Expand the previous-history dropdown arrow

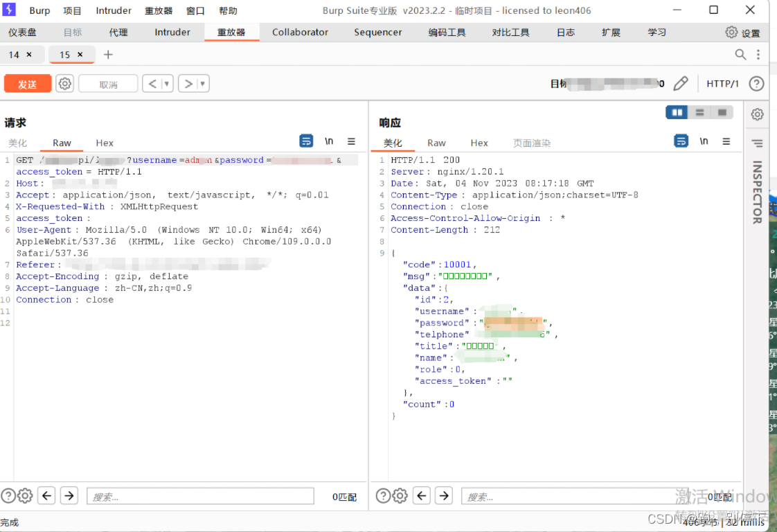(x=167, y=84)
